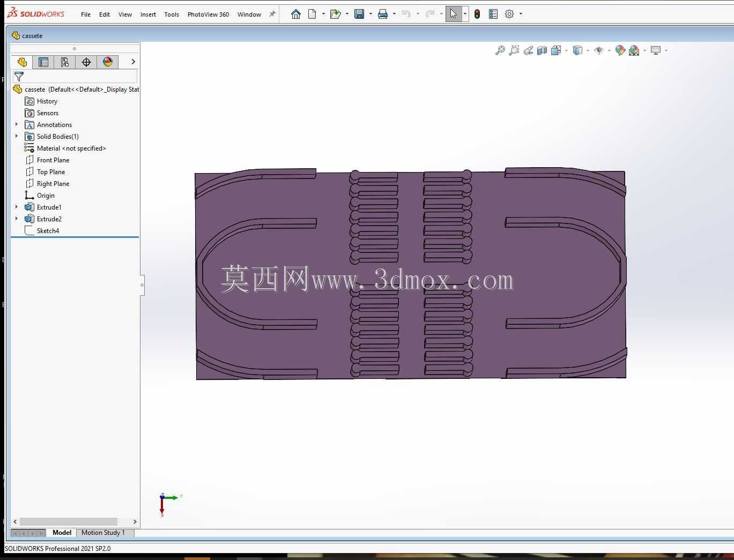Redo the last undone action
The image size is (734, 560).
point(430,14)
